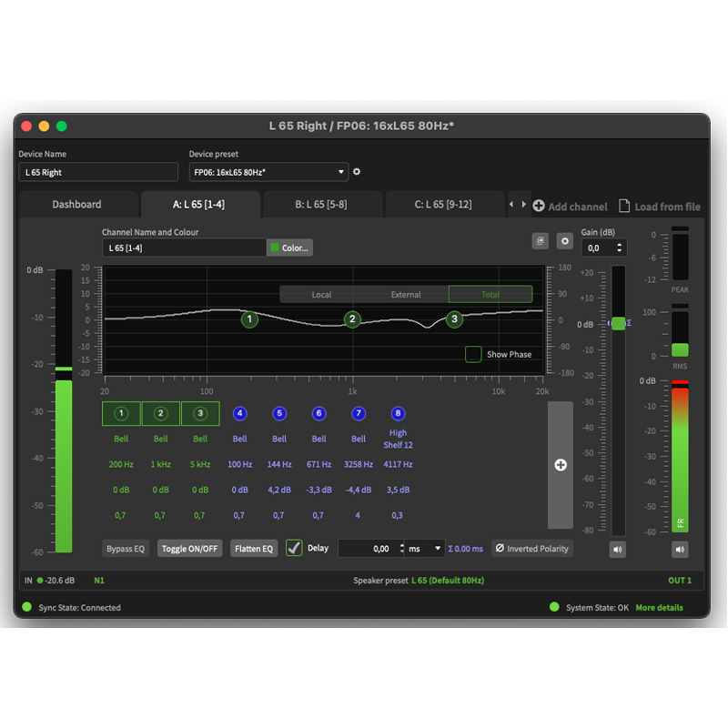Enable the Show Phase checkbox
The height and width of the screenshot is (728, 728).
coord(473,354)
